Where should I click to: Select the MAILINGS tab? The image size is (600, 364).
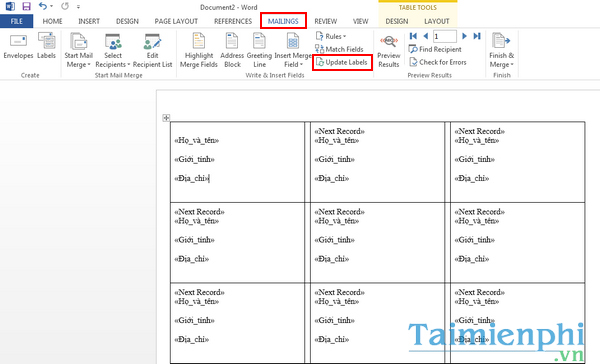(283, 21)
